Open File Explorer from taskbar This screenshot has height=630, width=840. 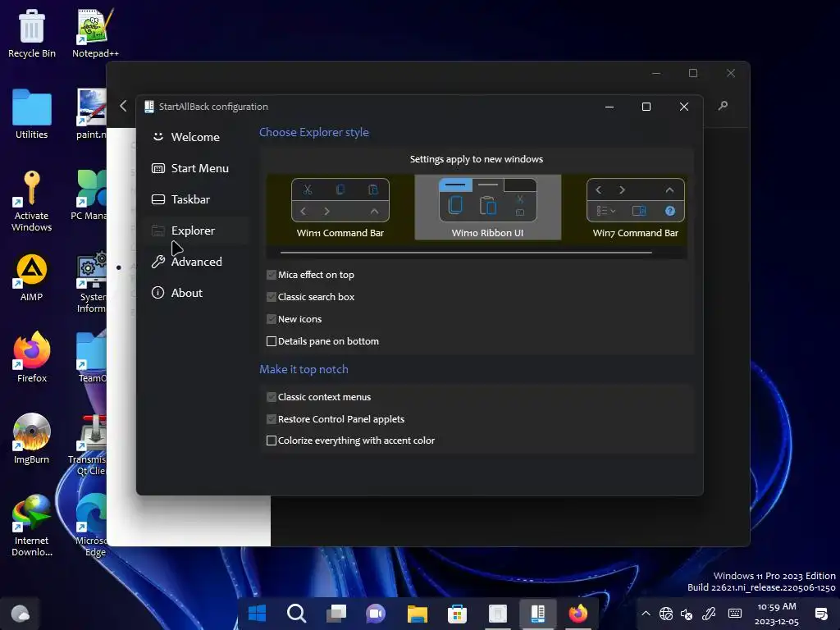click(x=417, y=614)
